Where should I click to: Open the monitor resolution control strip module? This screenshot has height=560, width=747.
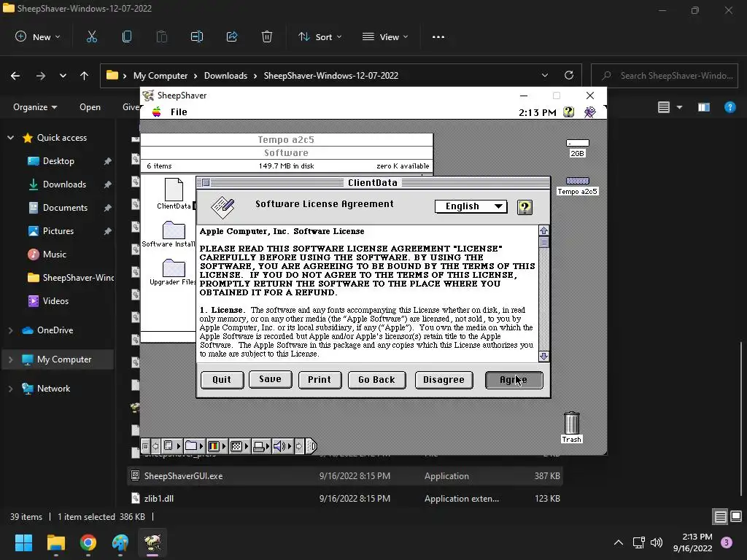coord(239,446)
